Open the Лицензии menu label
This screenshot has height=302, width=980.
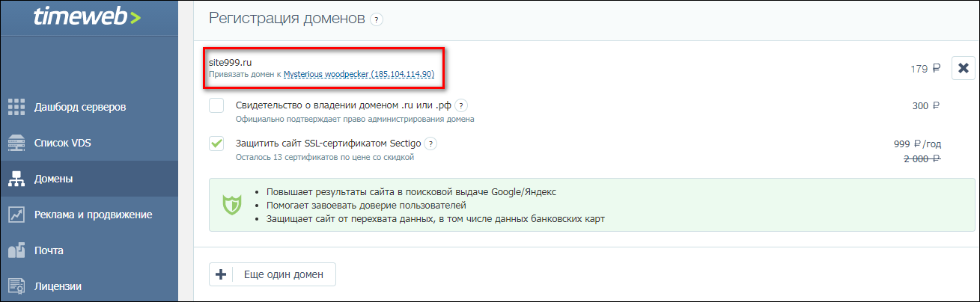pyautogui.click(x=58, y=286)
